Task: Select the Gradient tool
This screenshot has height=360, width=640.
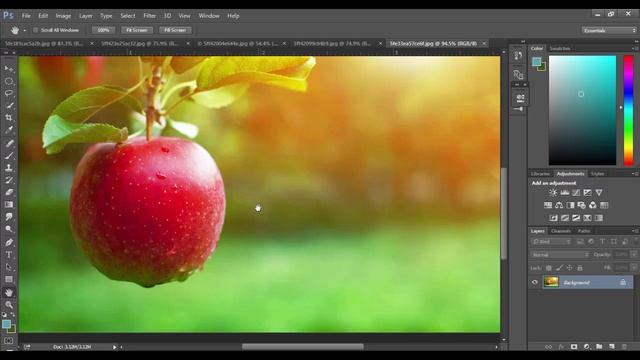Action: [x=9, y=204]
